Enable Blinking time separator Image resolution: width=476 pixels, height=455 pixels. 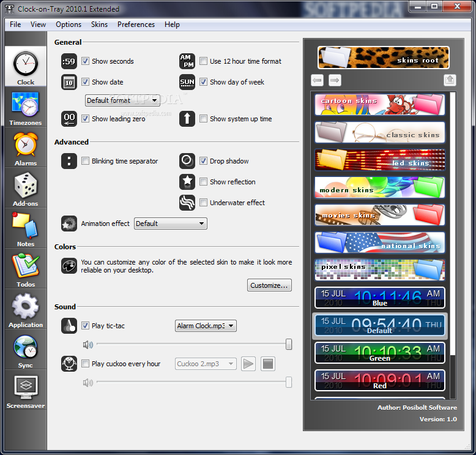(85, 161)
